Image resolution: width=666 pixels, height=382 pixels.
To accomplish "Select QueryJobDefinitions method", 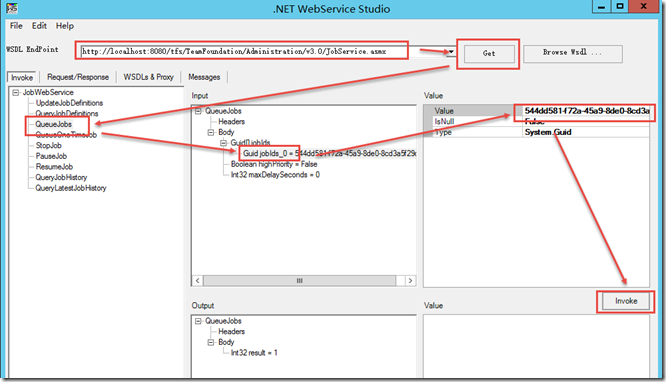I will point(67,113).
